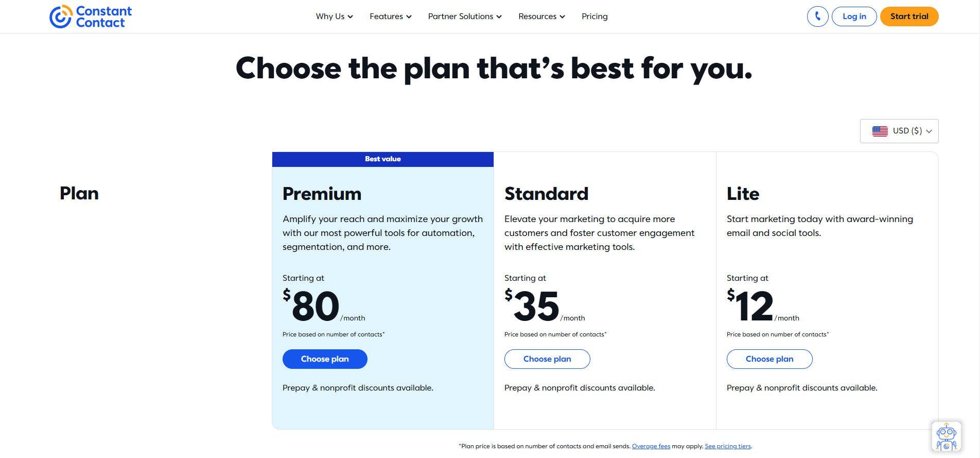Click the Constant Contact logo
Screen dimensions: 980x458
[90, 16]
